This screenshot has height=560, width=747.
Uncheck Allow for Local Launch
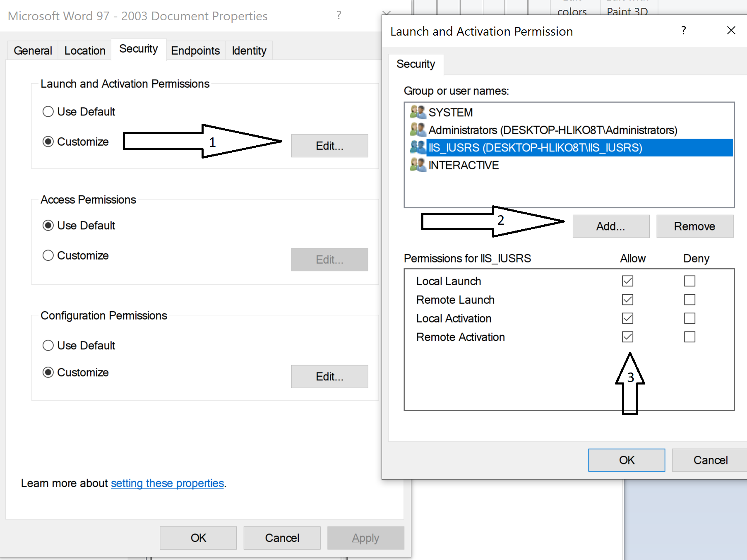(x=627, y=281)
